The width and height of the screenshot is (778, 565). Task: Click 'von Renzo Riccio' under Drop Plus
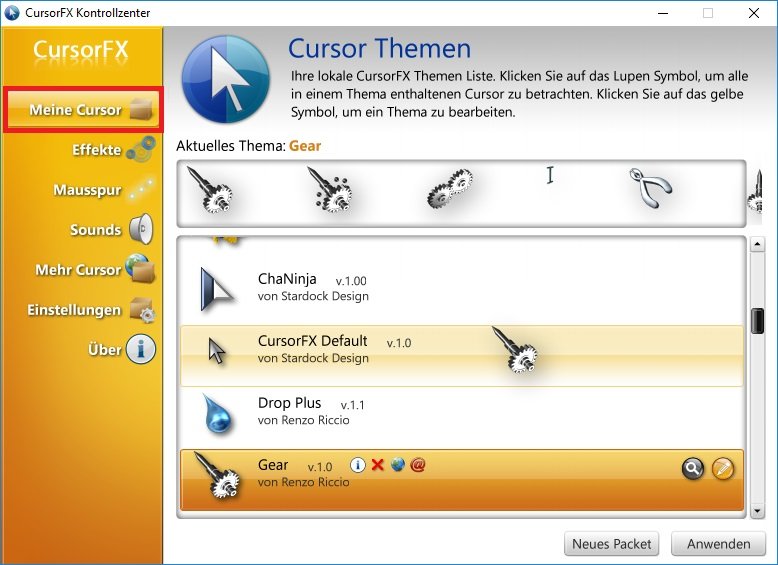(303, 420)
